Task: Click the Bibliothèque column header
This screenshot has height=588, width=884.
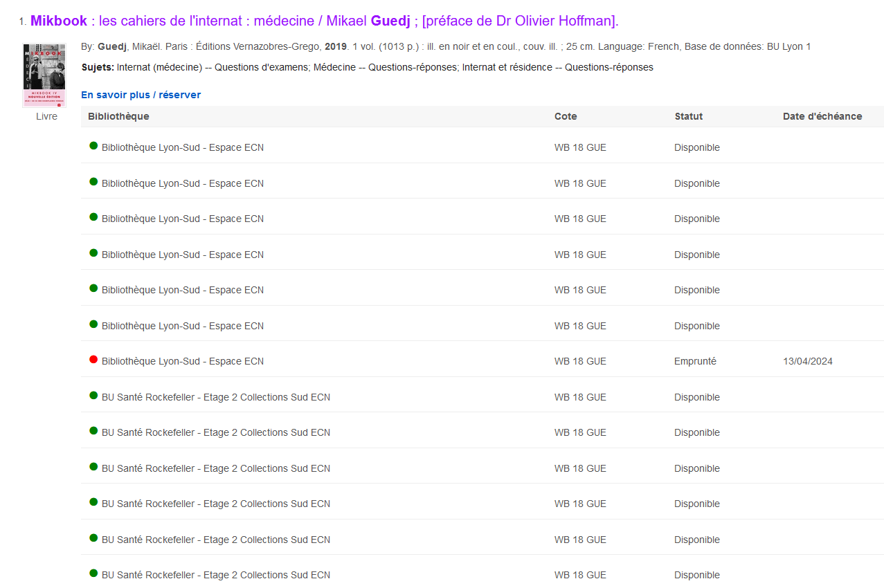Action: pos(118,116)
